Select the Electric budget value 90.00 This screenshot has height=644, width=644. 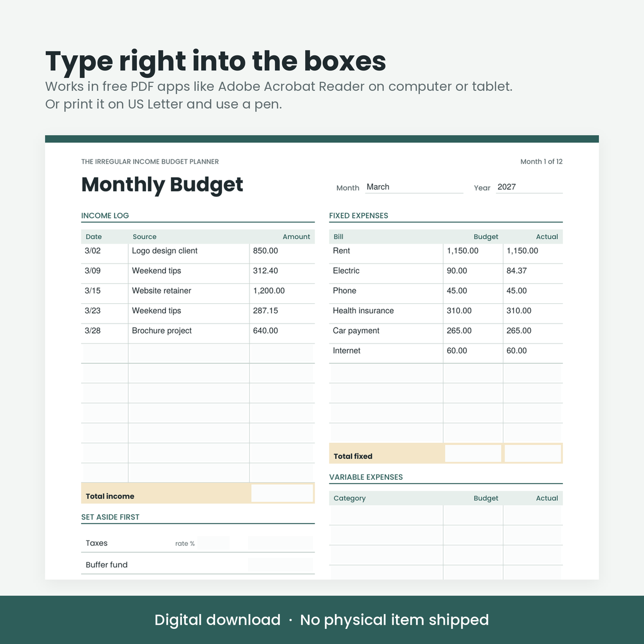[473, 273]
